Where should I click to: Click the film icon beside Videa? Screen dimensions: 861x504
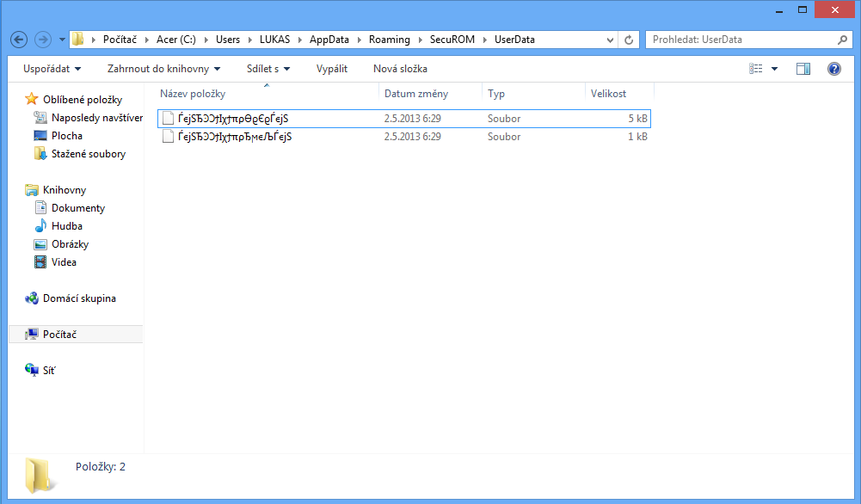[40, 261]
